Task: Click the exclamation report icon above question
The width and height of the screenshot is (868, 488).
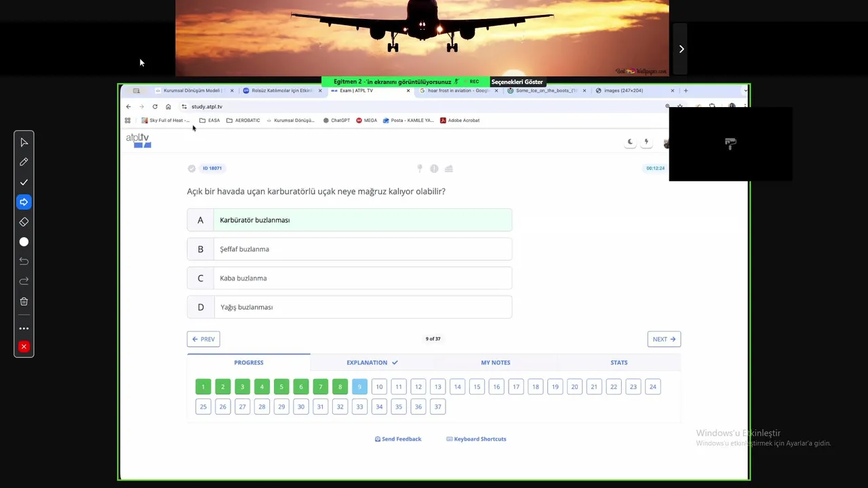Action: click(434, 168)
